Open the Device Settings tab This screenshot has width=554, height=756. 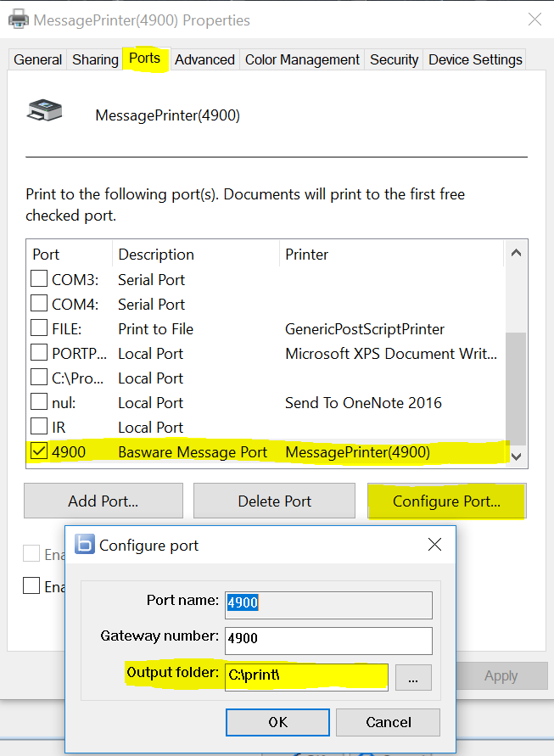tap(475, 59)
